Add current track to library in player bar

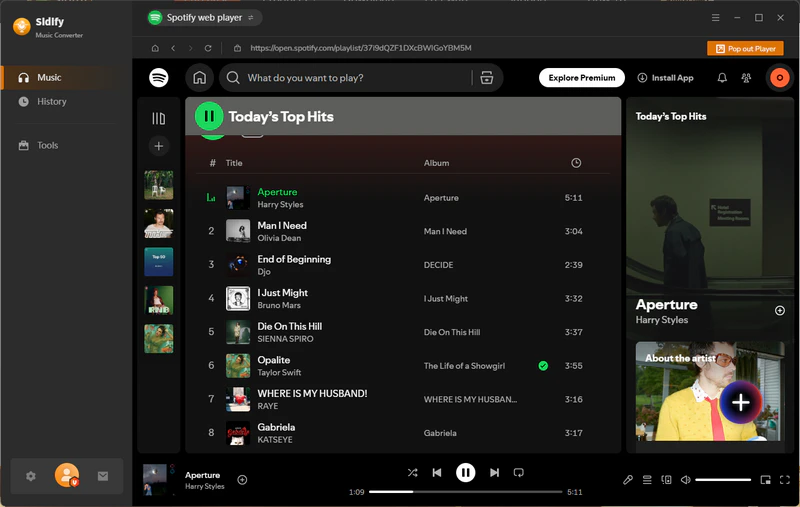coord(242,479)
